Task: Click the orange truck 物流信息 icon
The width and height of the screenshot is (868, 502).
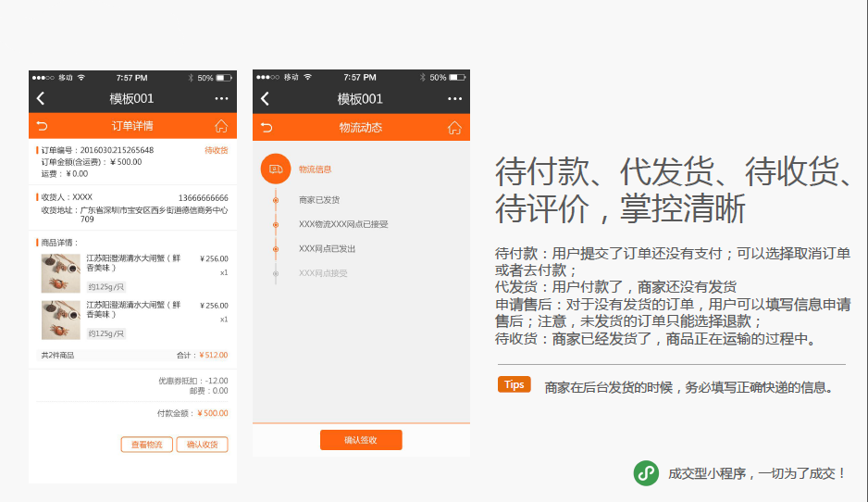Action: click(275, 169)
